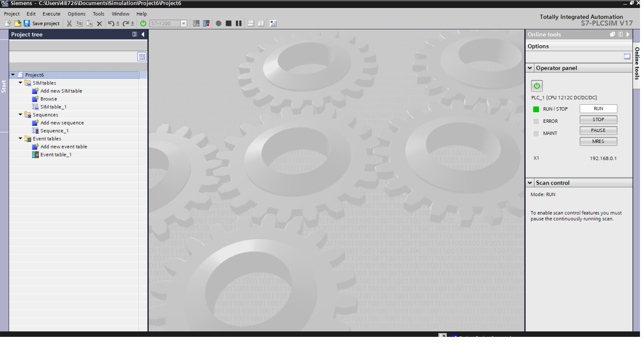Select Event table_1 in the tree
The height and width of the screenshot is (362, 644).
point(56,155)
